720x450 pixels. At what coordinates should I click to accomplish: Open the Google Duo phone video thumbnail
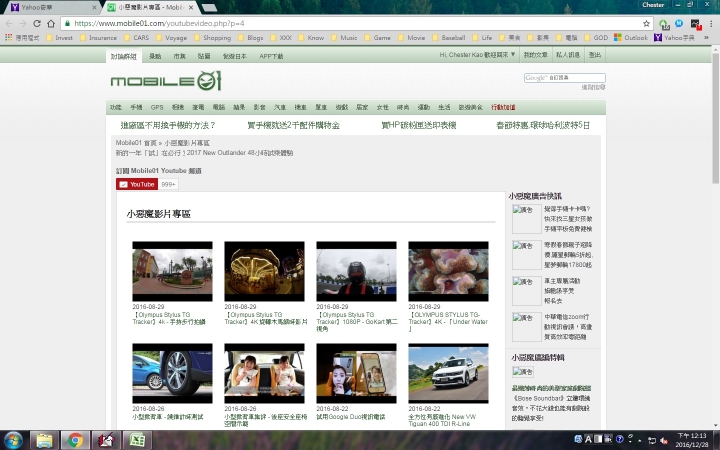pos(356,373)
